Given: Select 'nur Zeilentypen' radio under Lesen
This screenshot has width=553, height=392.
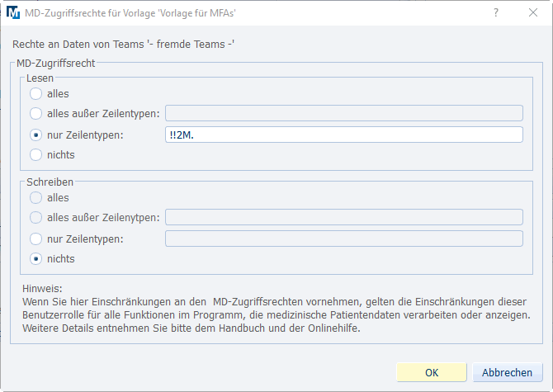Looking at the screenshot, I should tap(35, 135).
